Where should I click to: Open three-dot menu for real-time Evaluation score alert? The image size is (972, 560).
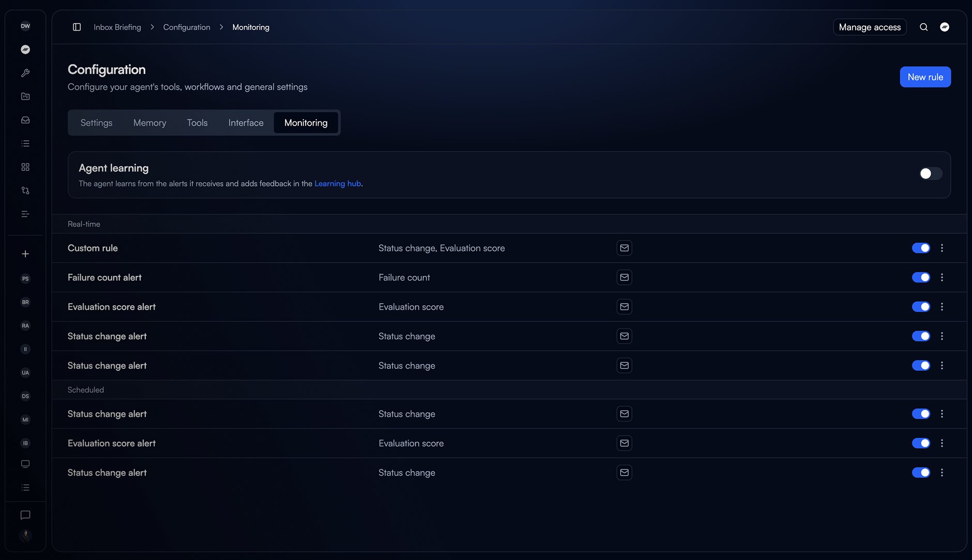(x=942, y=307)
